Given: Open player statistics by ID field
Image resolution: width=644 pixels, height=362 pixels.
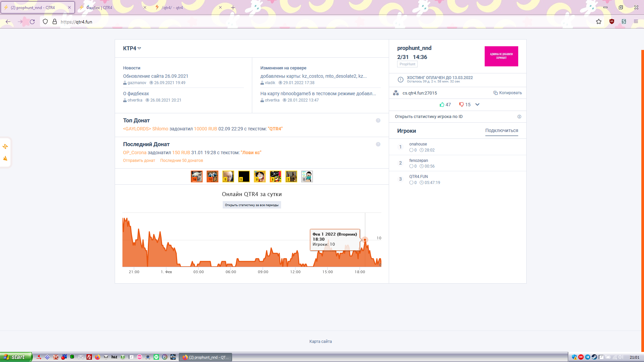Looking at the screenshot, I should [x=458, y=117].
